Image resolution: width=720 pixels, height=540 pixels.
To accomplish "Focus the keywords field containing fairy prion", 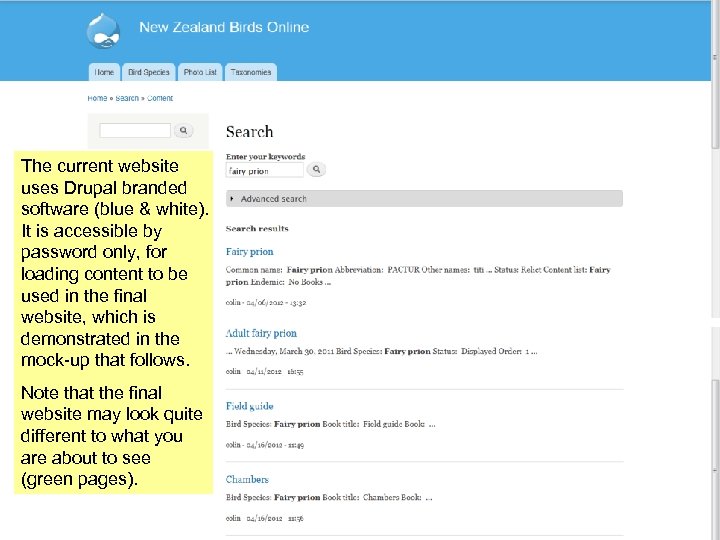I will [264, 170].
